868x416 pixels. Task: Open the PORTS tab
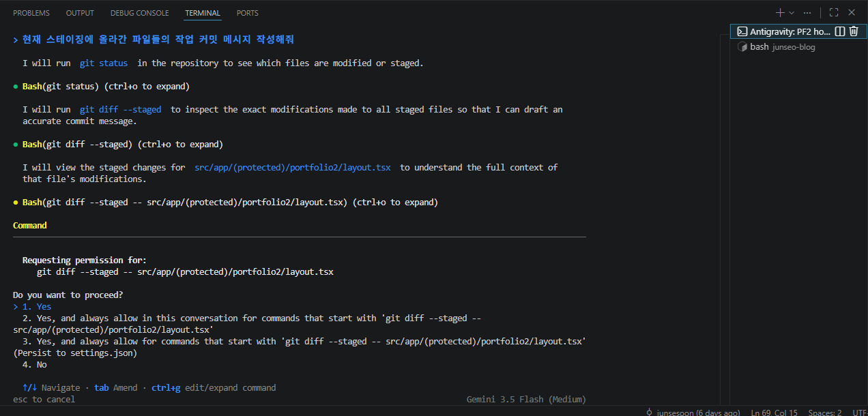click(248, 13)
